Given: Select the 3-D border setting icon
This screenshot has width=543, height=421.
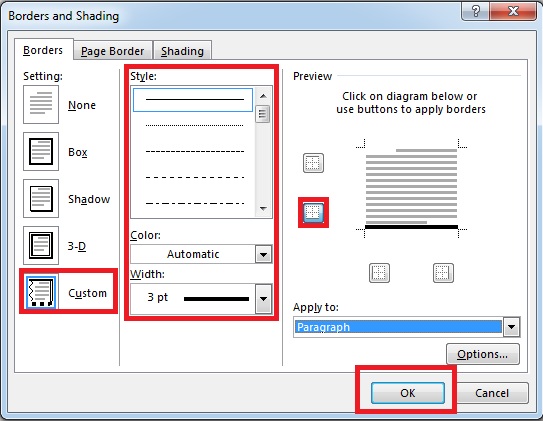Looking at the screenshot, I should point(41,245).
